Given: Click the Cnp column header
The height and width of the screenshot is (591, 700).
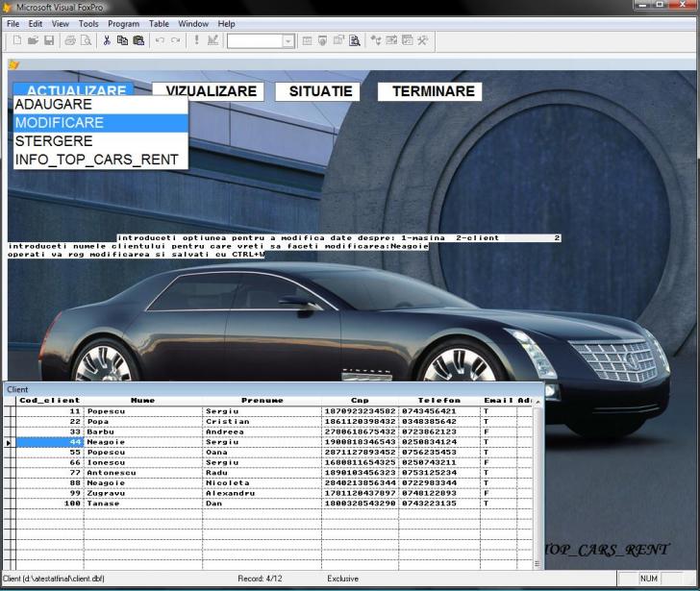Looking at the screenshot, I should pos(360,401).
